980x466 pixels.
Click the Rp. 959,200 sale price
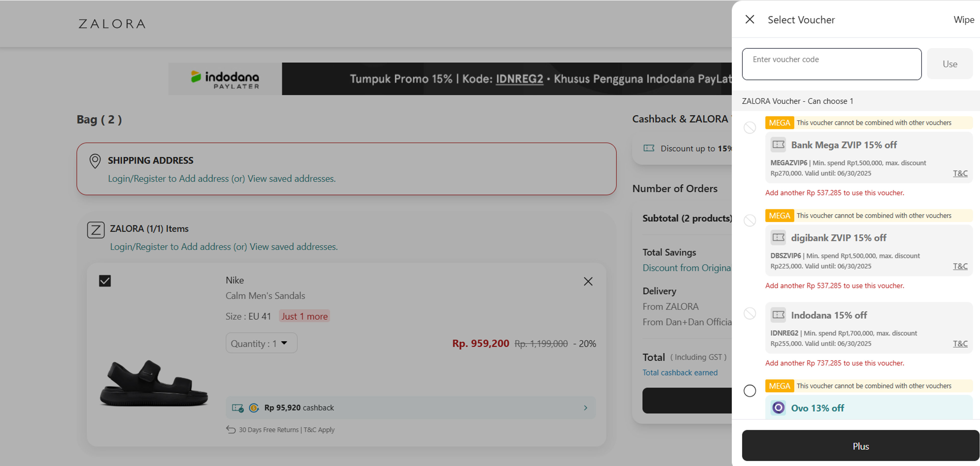click(481, 343)
